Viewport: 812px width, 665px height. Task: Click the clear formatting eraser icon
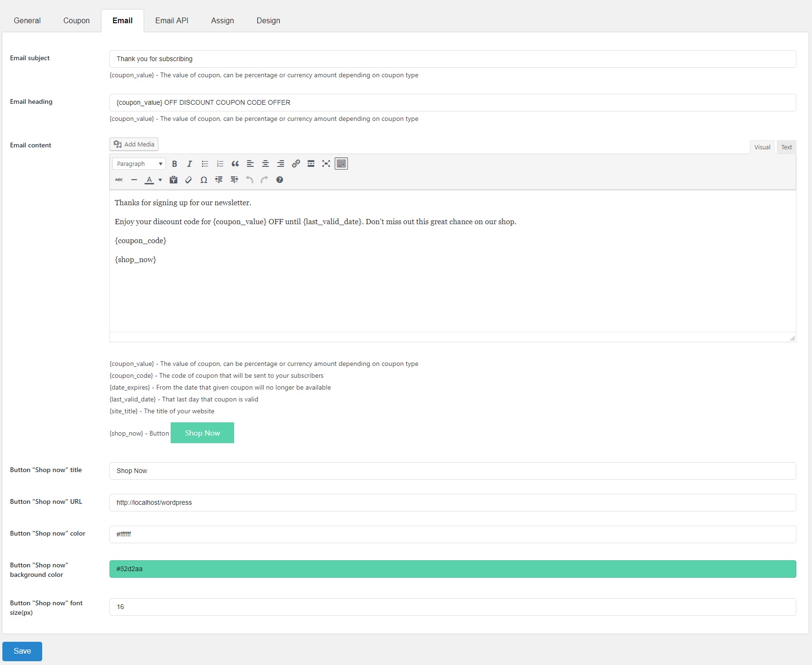pyautogui.click(x=189, y=180)
